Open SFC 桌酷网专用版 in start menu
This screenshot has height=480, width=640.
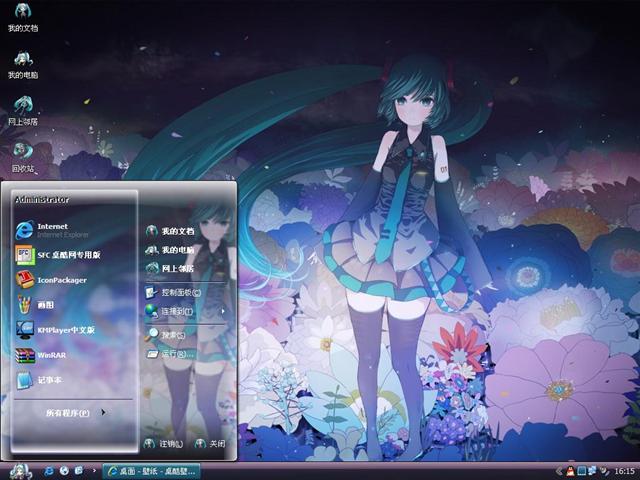[x=58, y=255]
